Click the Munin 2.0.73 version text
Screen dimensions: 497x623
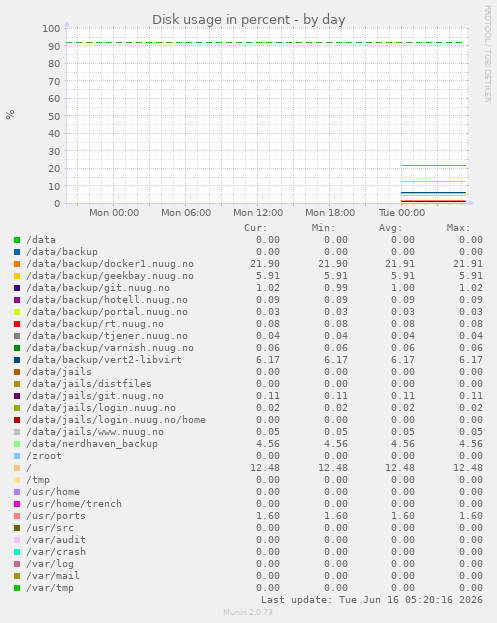248,612
